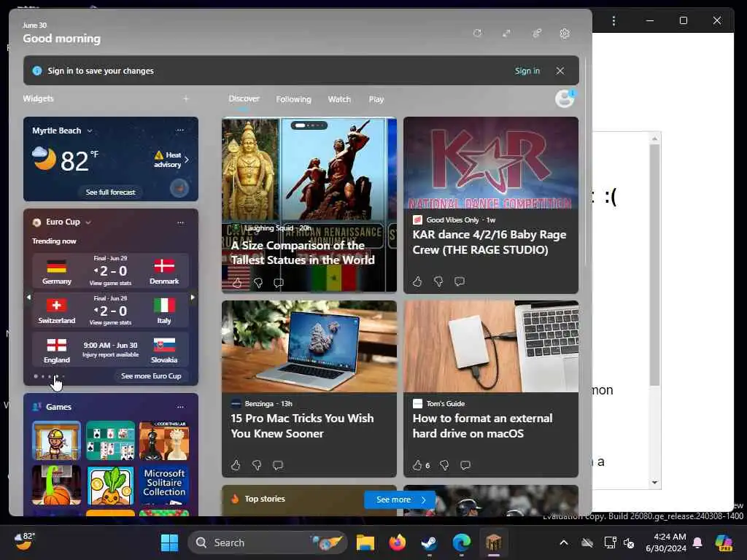
Task: Open Steam from the taskbar
Action: [x=429, y=542]
